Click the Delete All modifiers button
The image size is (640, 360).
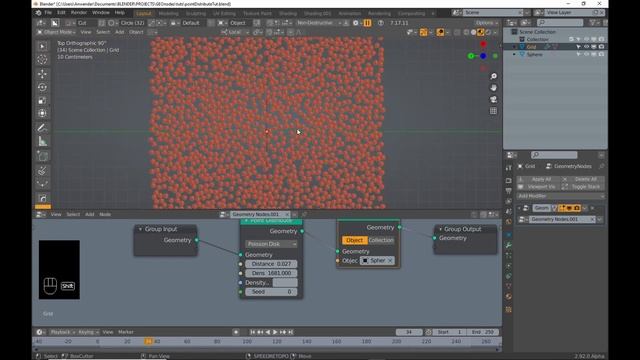pyautogui.click(x=582, y=179)
